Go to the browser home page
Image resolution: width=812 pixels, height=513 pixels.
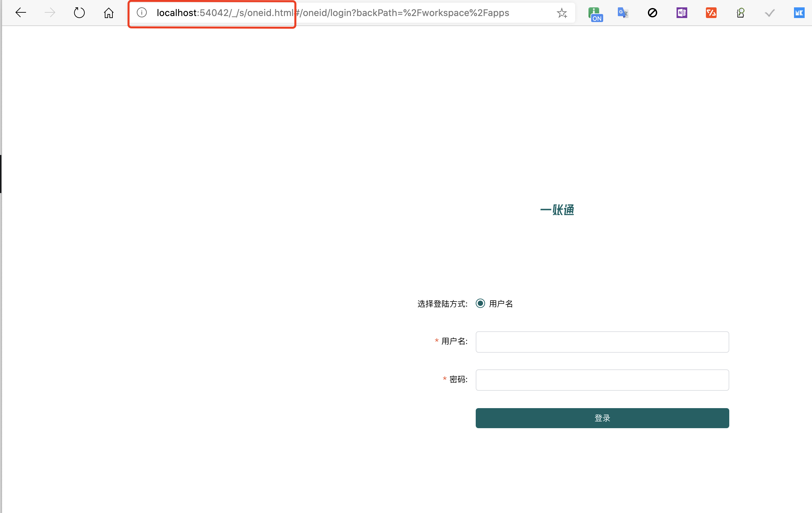click(x=108, y=13)
